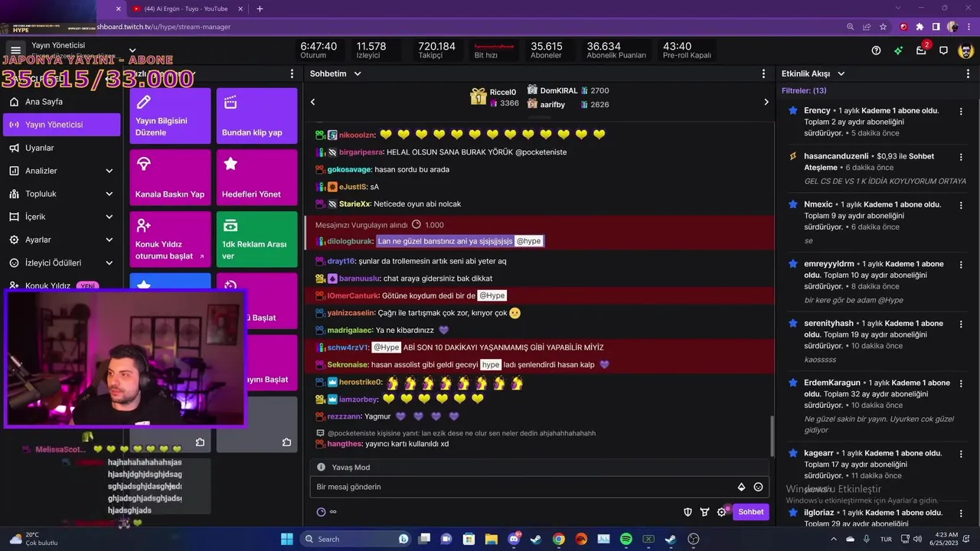The width and height of the screenshot is (980, 551).
Task: Open the notifications inbox with badge 2
Action: tap(922, 51)
